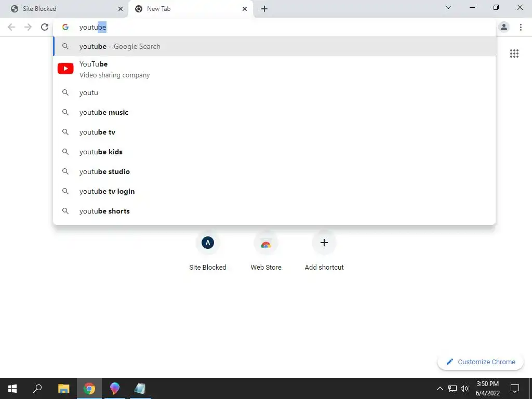
Task: Open the Windows Start menu
Action: pyautogui.click(x=12, y=389)
